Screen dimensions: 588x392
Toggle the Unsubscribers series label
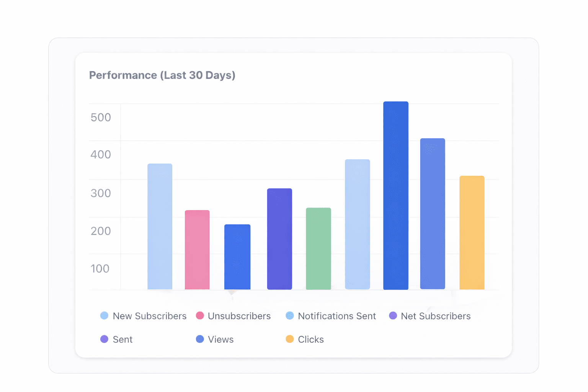click(239, 316)
